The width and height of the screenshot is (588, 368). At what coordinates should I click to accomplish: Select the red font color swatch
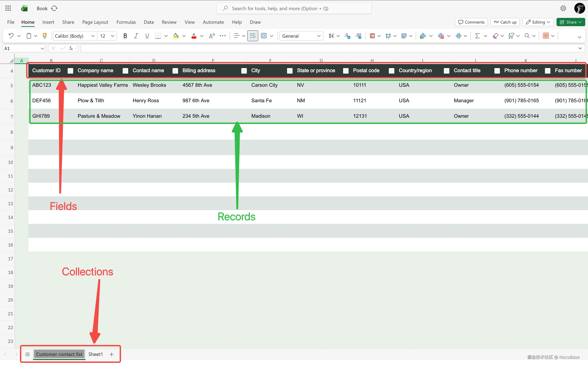coord(194,36)
